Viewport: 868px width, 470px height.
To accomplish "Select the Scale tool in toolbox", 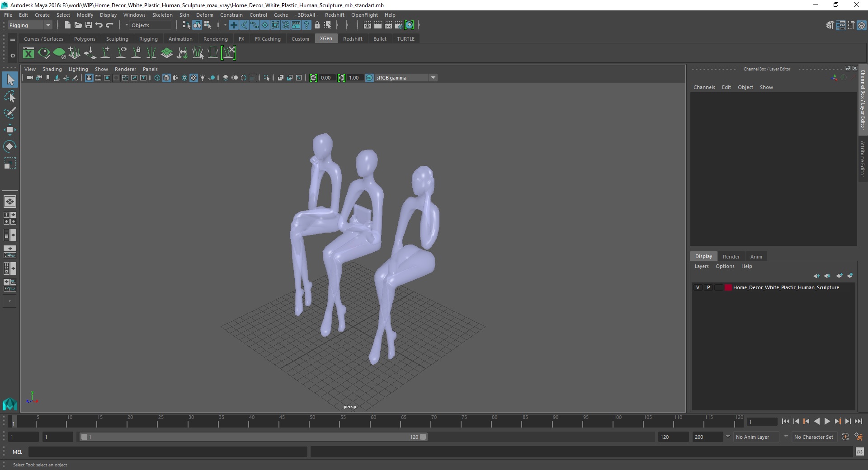I will [x=9, y=163].
